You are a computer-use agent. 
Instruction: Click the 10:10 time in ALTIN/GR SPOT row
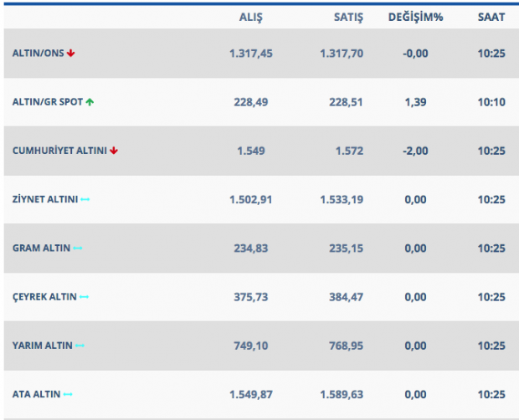pos(491,102)
